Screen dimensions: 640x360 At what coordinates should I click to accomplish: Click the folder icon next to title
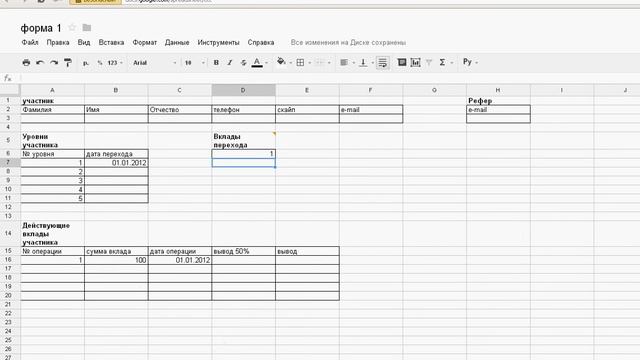(87, 28)
